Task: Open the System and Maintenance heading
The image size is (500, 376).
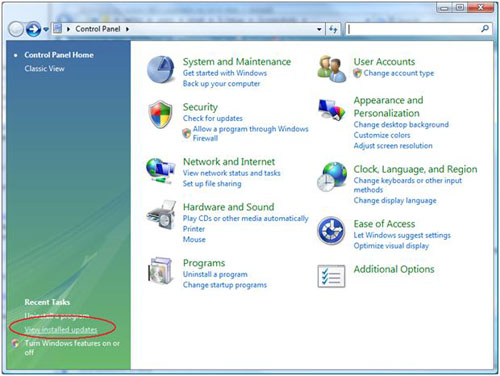Action: (x=237, y=62)
